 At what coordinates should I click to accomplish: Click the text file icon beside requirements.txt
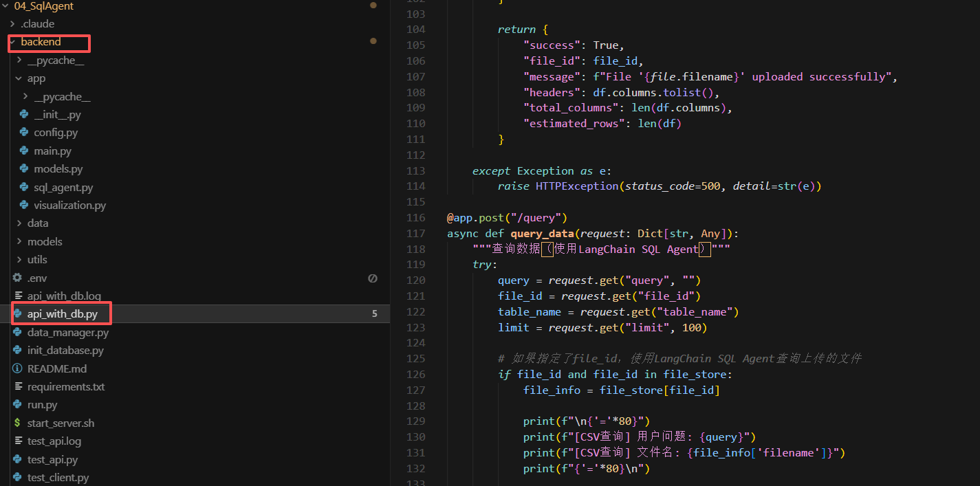pyautogui.click(x=18, y=387)
